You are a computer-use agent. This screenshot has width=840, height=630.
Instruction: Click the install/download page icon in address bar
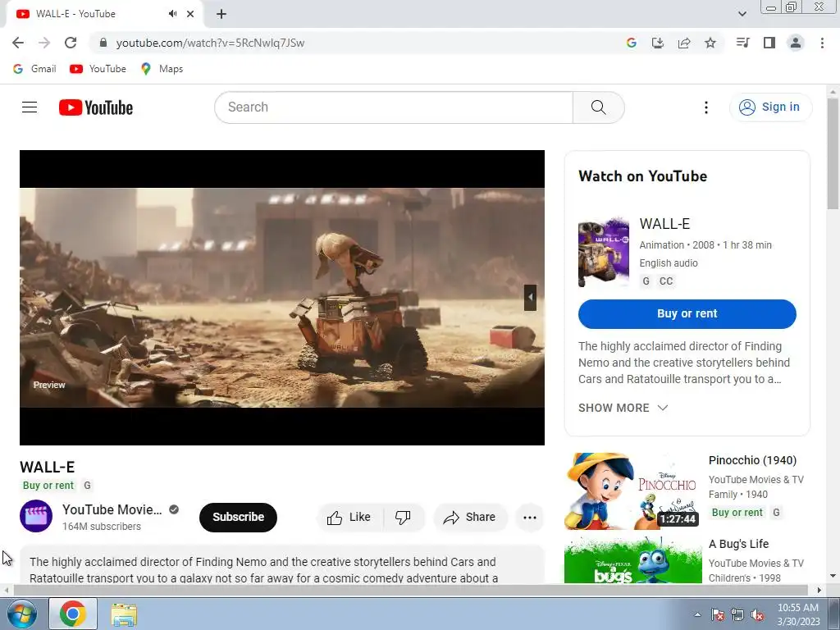pos(657,43)
